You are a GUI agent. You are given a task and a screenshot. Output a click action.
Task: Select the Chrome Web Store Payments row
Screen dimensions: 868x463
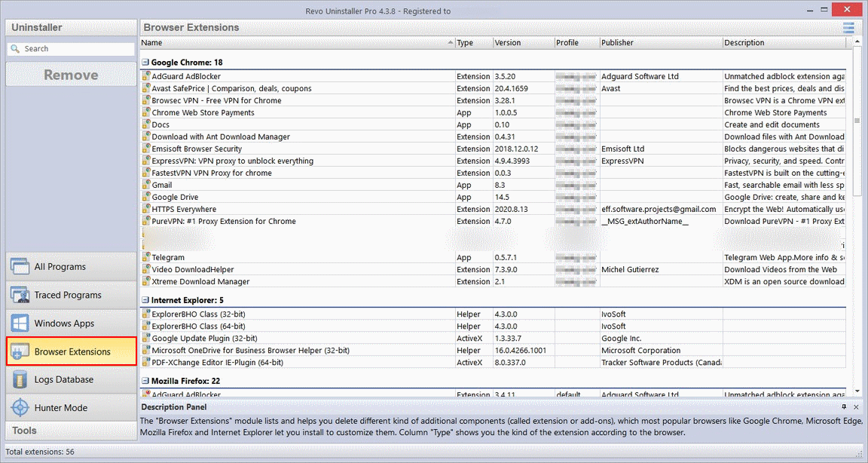pyautogui.click(x=494, y=112)
